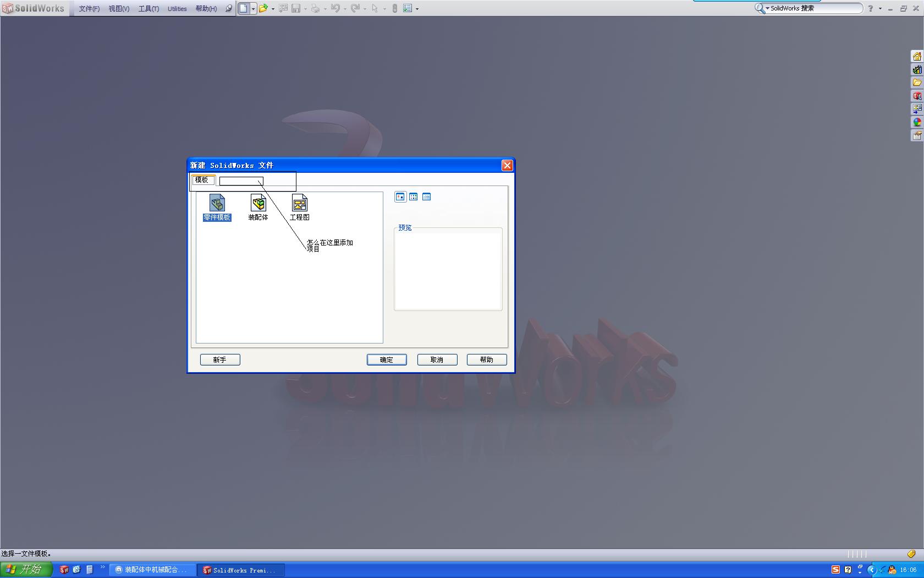Click the Select cursor toolbar icon
Viewport: 924px width, 578px height.
pos(375,8)
